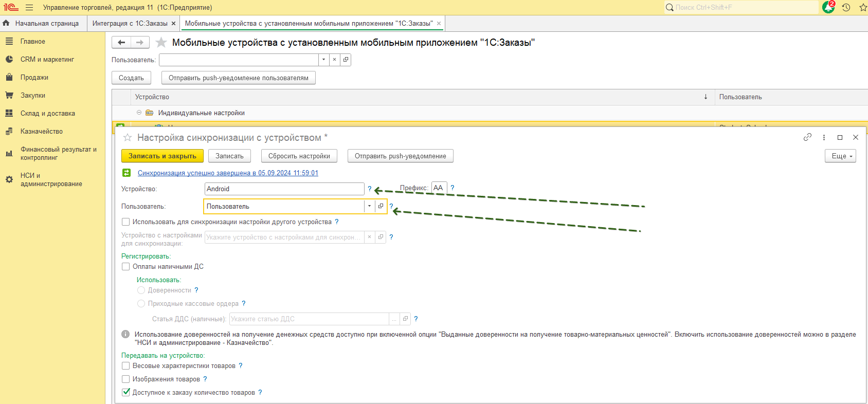Add the mobile devices list to favorites
The width and height of the screenshot is (868, 404).
point(161,43)
